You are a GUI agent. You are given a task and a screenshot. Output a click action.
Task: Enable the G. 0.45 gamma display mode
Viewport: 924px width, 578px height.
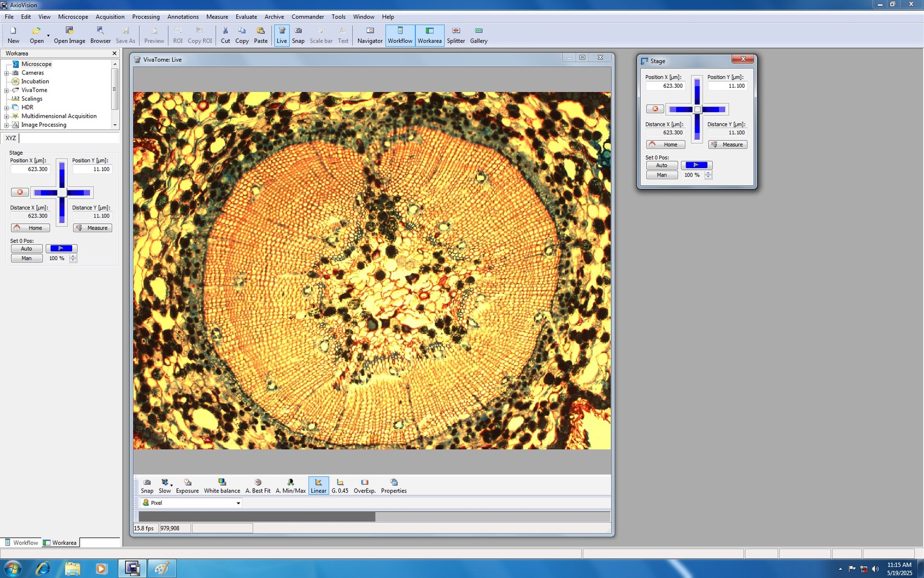point(340,485)
